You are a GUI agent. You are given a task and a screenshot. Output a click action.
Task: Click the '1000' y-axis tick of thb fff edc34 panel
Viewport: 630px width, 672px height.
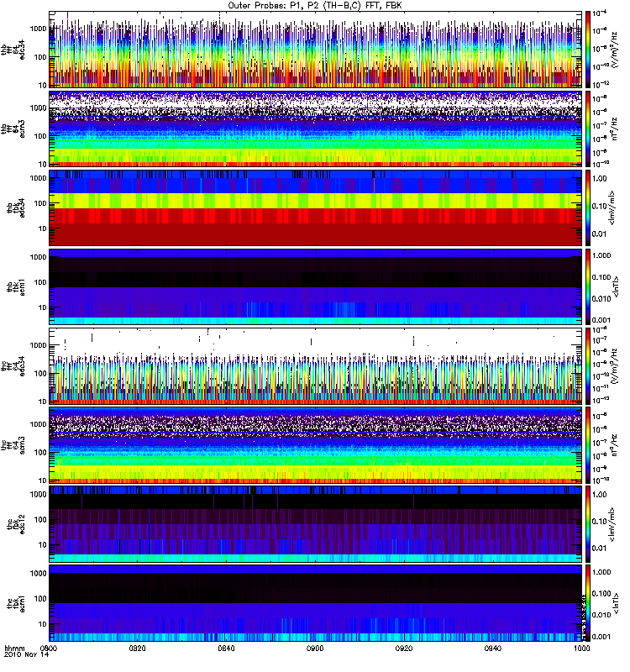[x=38, y=29]
